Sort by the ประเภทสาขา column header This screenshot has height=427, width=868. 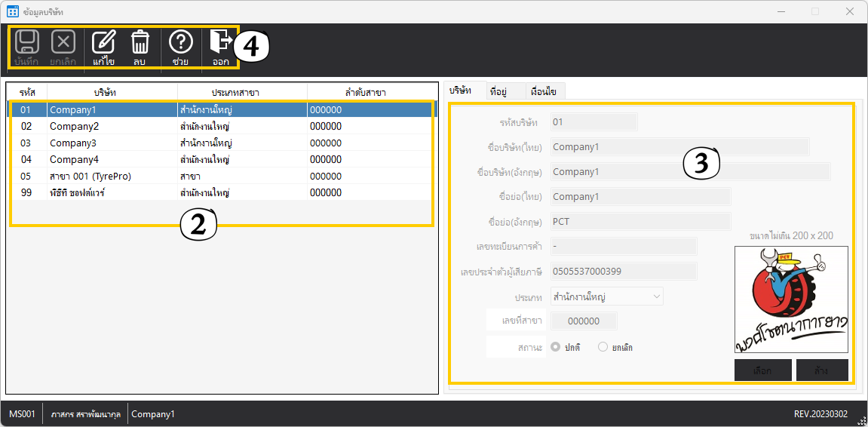coord(242,92)
